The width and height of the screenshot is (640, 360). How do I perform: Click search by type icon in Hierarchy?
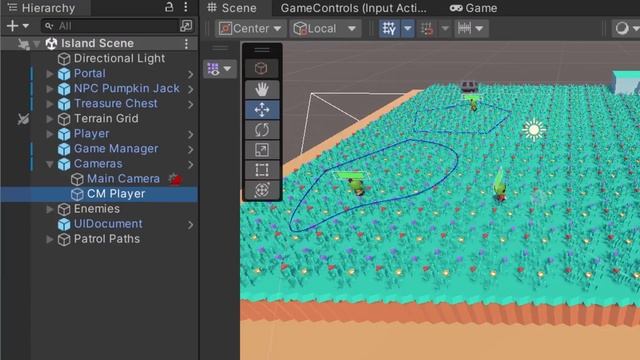[x=186, y=26]
